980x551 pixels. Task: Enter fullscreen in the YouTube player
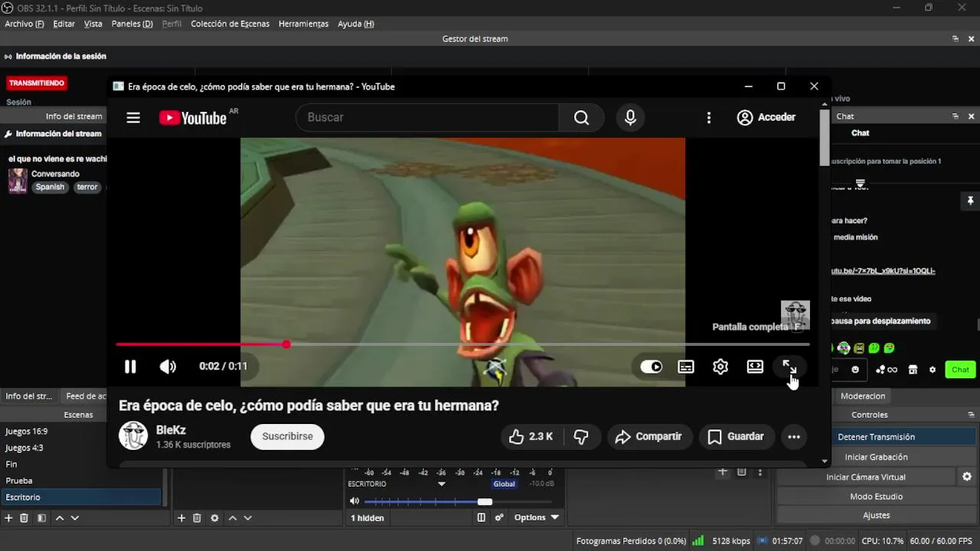[789, 367]
